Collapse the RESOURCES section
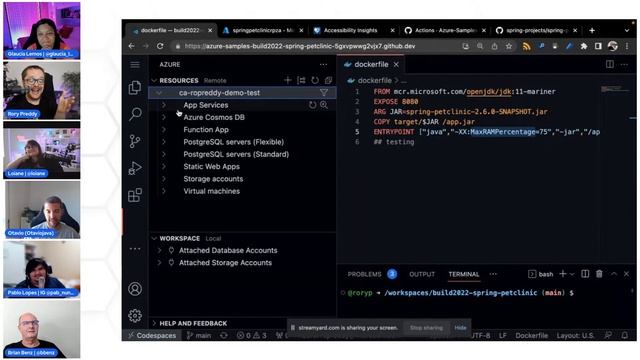 154,80
